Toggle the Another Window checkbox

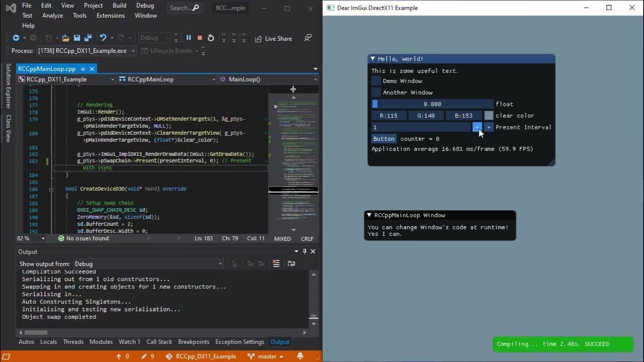[376, 93]
